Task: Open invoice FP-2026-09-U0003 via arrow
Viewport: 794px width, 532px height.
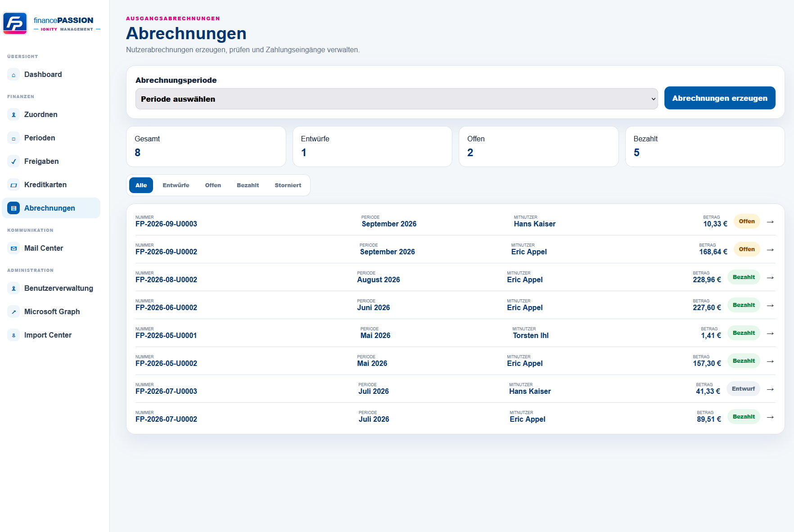Action: pos(770,222)
